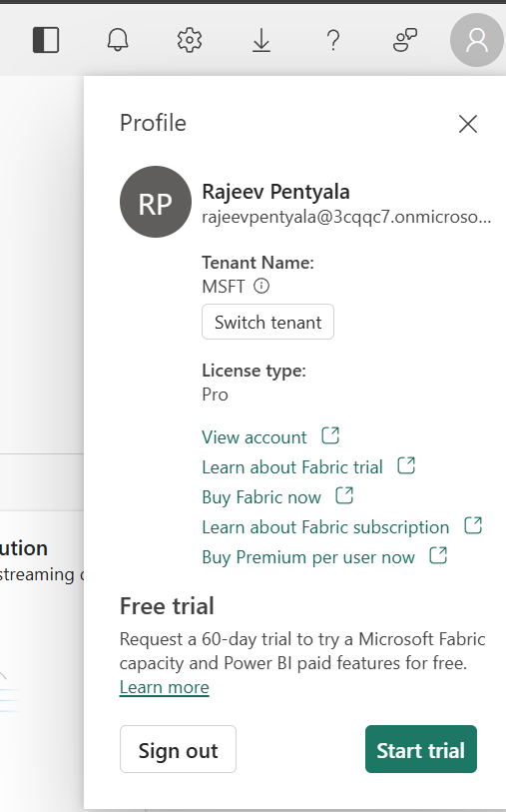This screenshot has height=812, width=506.
Task: Click the Pro license type value
Action: 215,395
